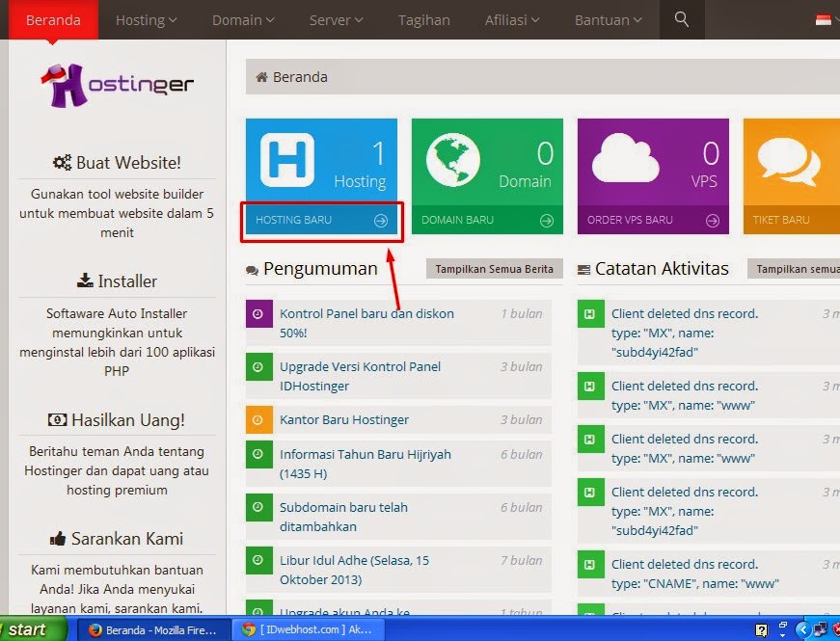Click Tampilkan Semua Berita button
This screenshot has width=840, height=641.
coord(495,269)
